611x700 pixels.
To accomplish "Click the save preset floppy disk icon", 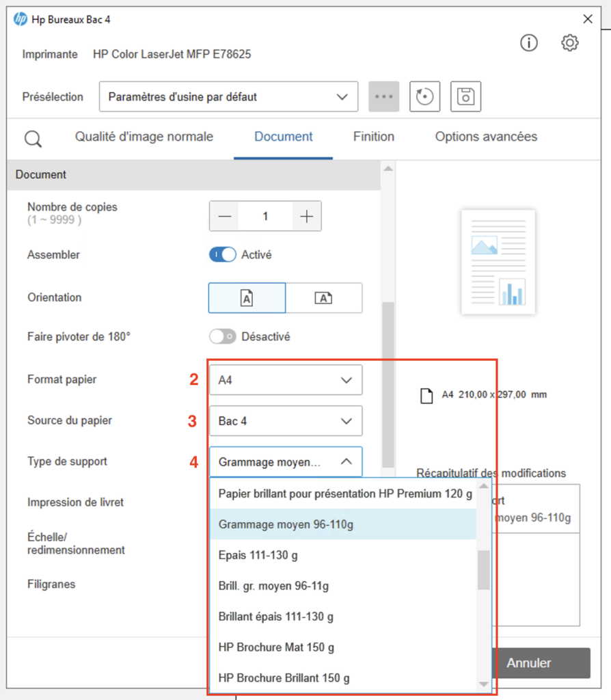I will tap(465, 97).
